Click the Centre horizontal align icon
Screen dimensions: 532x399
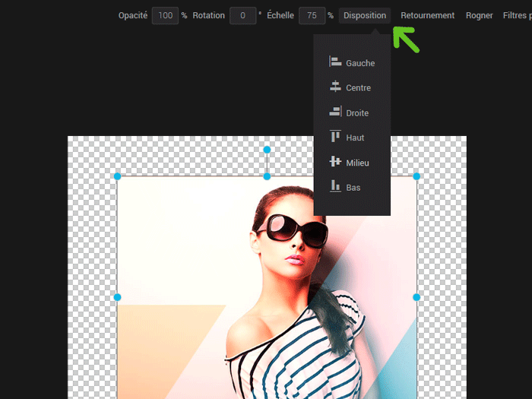(335, 87)
